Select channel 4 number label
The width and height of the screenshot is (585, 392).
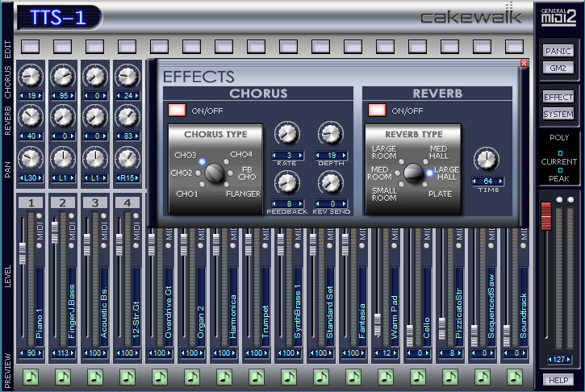tap(127, 203)
